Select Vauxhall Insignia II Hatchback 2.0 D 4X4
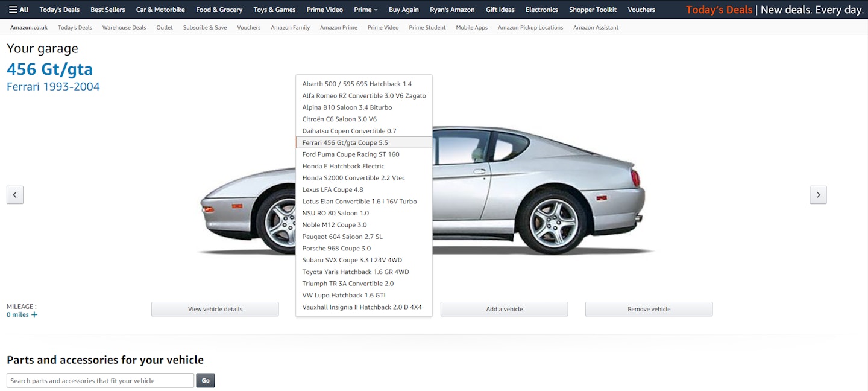The height and width of the screenshot is (391, 868). pos(364,307)
